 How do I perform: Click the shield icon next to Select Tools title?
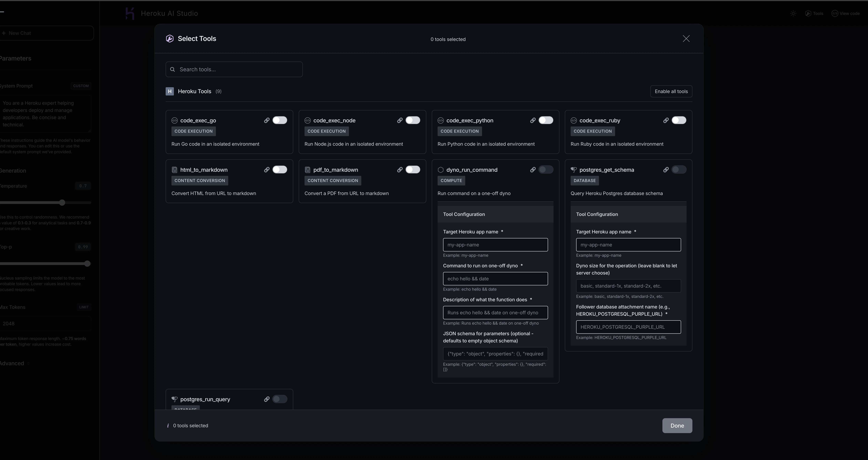pos(169,38)
